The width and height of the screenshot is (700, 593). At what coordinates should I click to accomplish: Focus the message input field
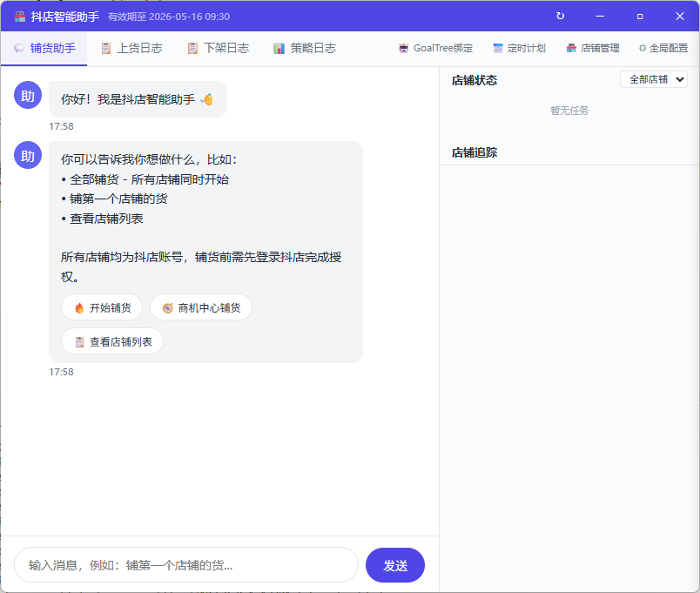(x=186, y=565)
